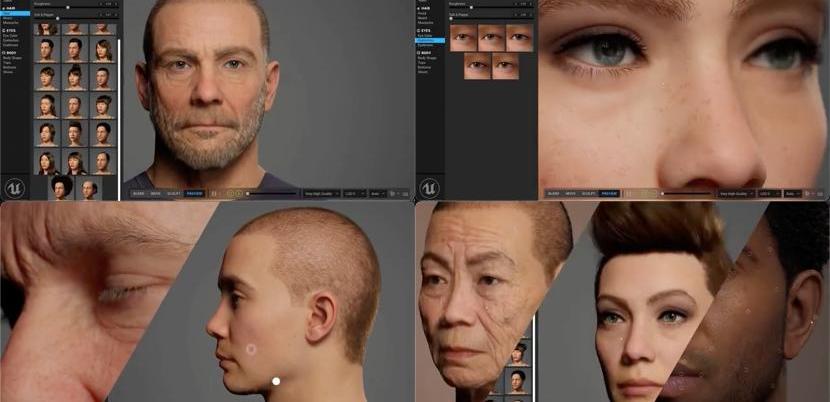Click the hollow sculpt marker on the cheek
The height and width of the screenshot is (402, 830).
[251, 349]
